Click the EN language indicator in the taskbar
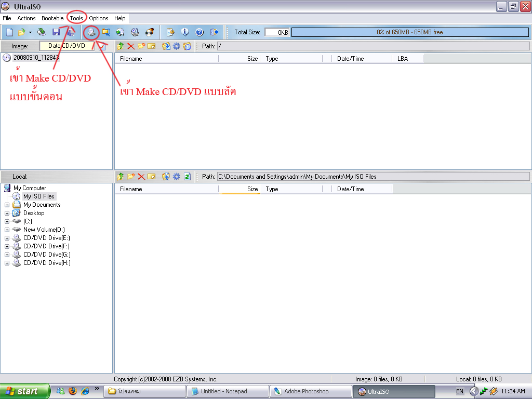 point(460,392)
